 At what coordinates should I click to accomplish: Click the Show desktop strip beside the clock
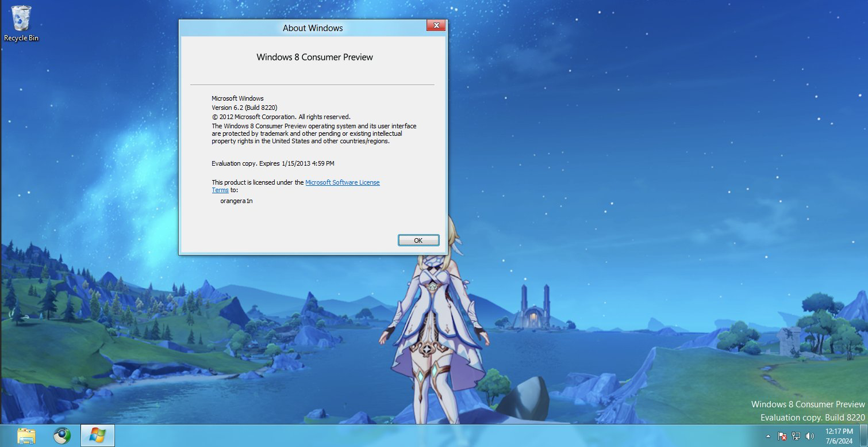(x=864, y=435)
